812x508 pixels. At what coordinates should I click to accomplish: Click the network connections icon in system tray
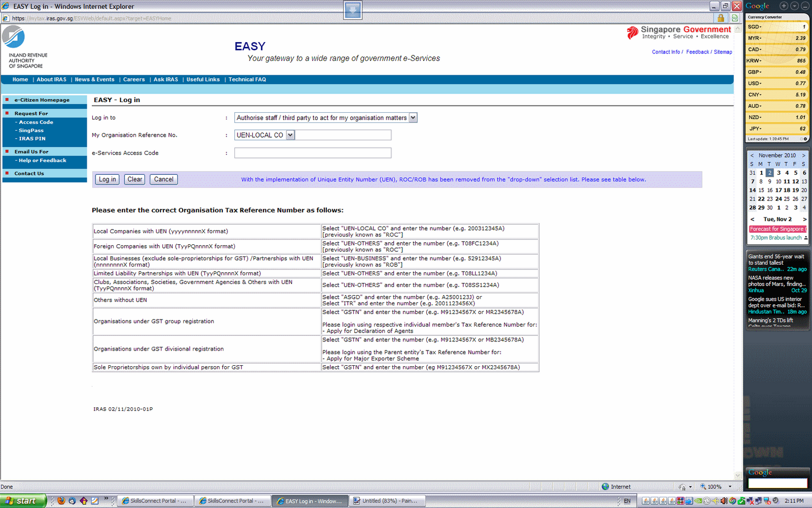(758, 501)
